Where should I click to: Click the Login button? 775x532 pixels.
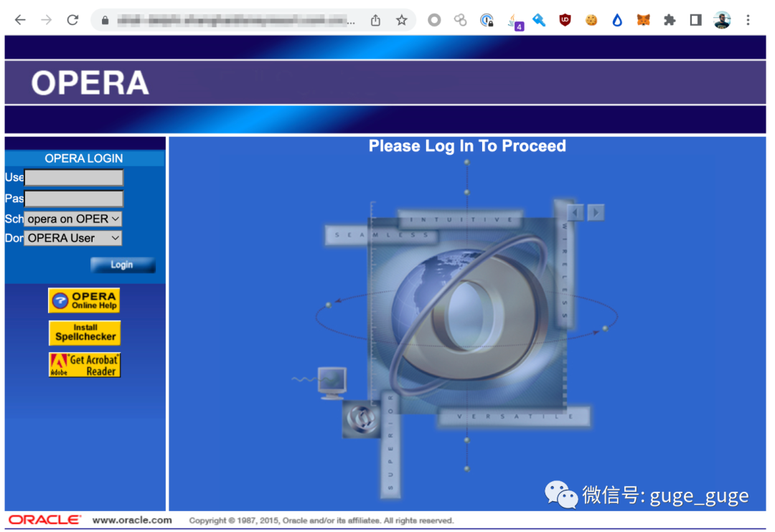(x=123, y=265)
